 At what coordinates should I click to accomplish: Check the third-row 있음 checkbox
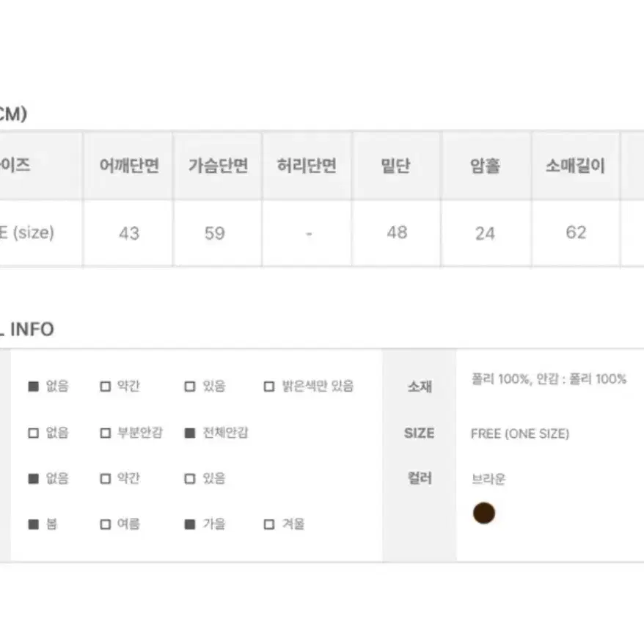pyautogui.click(x=190, y=479)
